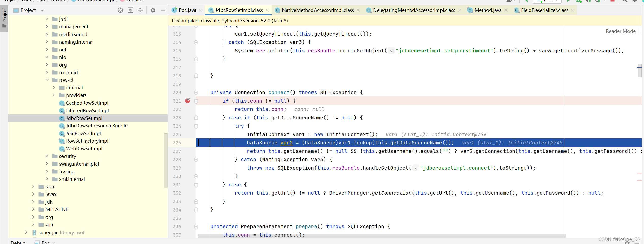Viewport: 644px width, 244px height.
Task: Expand the javax folder
Action: 33,194
